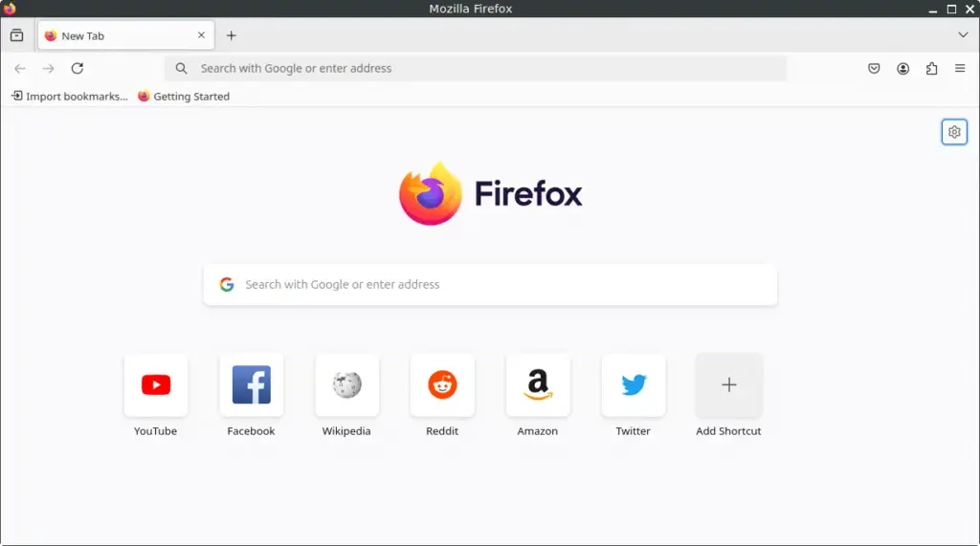Maximize the Mozilla Firefox window
The width and height of the screenshot is (980, 546).
[x=951, y=9]
